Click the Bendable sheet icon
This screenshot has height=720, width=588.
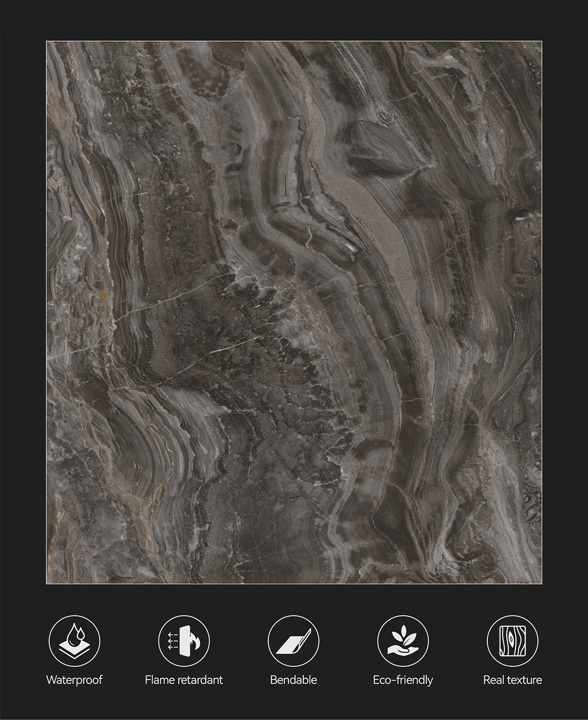293,641
